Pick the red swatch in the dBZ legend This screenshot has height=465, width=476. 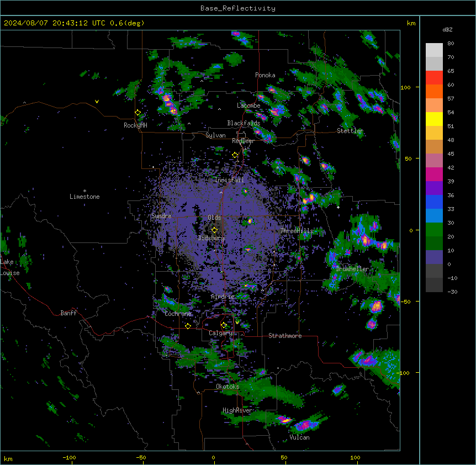pos(434,78)
